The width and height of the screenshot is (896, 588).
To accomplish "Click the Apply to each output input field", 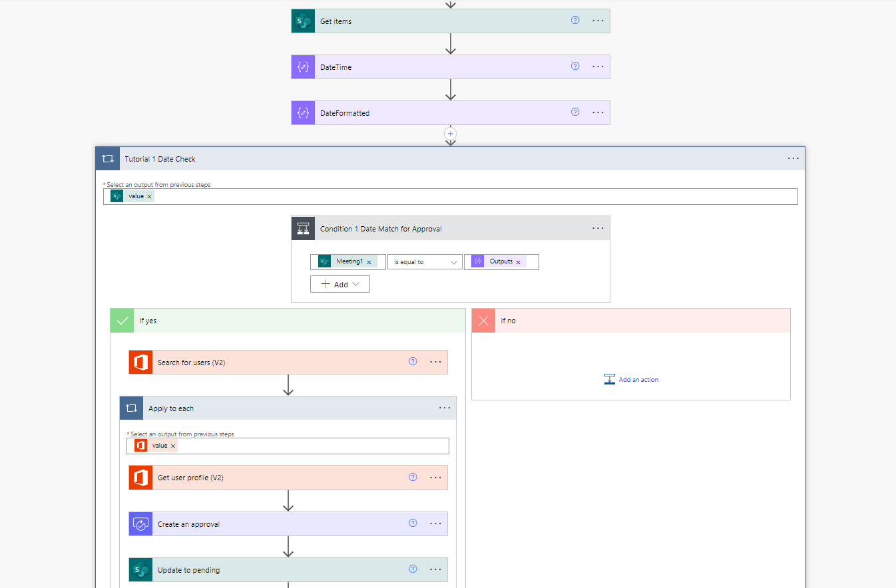I will (x=288, y=446).
